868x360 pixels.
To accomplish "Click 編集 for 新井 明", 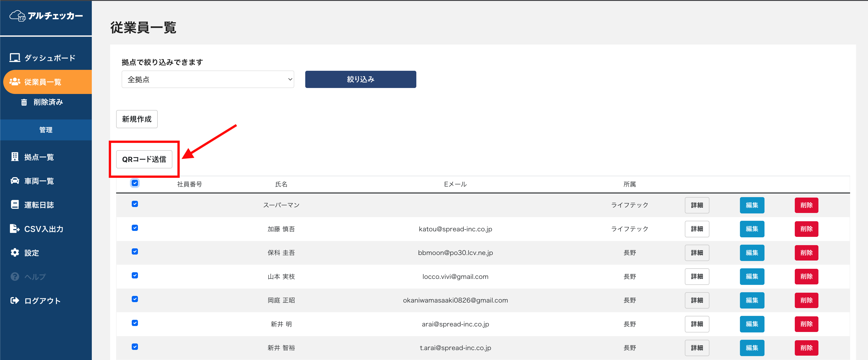I will [752, 324].
